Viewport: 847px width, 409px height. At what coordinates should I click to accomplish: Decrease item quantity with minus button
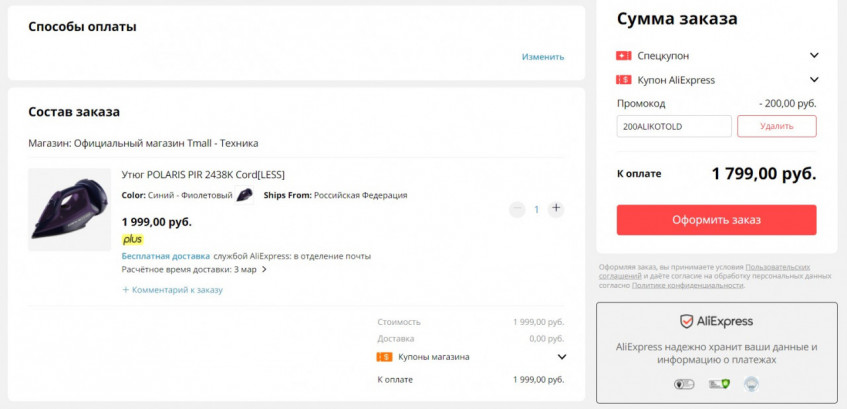517,209
